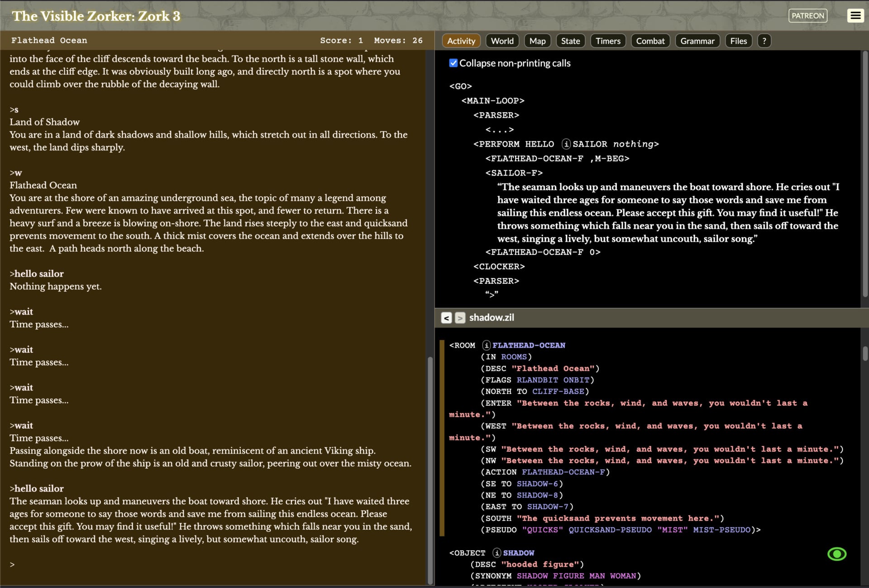The height and width of the screenshot is (588, 869).
Task: Click the WOMAN synonym word
Action: pos(623,576)
